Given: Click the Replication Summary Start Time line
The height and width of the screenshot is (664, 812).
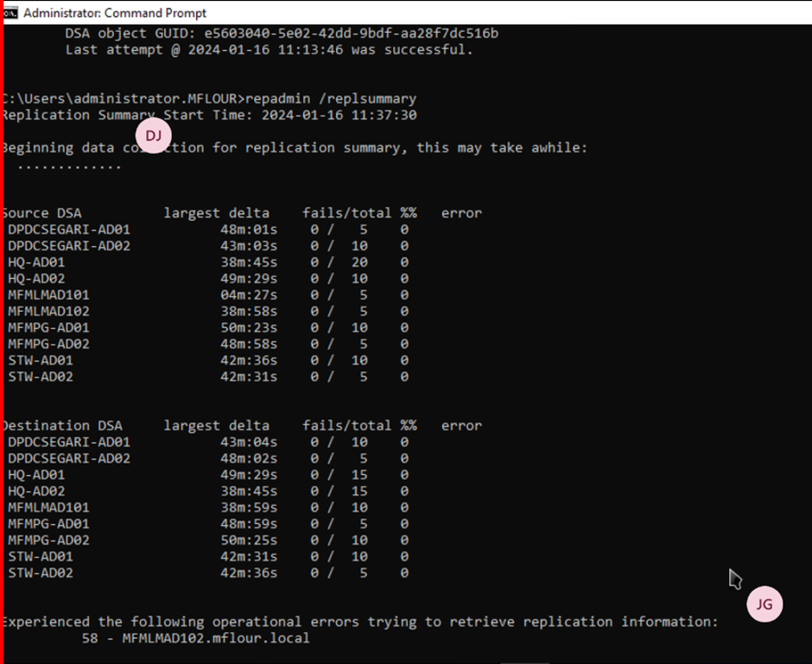Looking at the screenshot, I should click(209, 115).
